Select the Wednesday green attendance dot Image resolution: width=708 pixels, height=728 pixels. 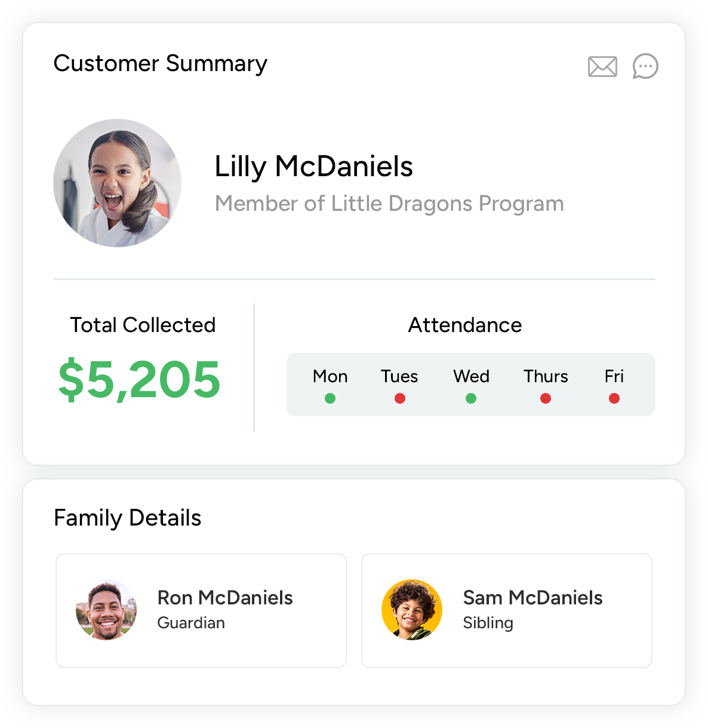coord(471,398)
